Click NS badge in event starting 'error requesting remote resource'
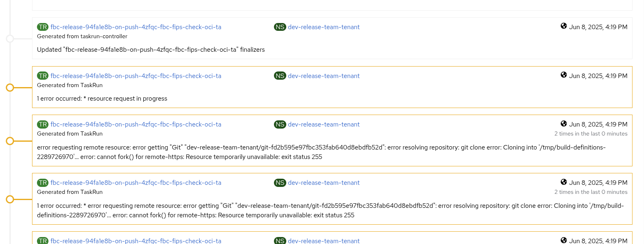 pyautogui.click(x=280, y=124)
